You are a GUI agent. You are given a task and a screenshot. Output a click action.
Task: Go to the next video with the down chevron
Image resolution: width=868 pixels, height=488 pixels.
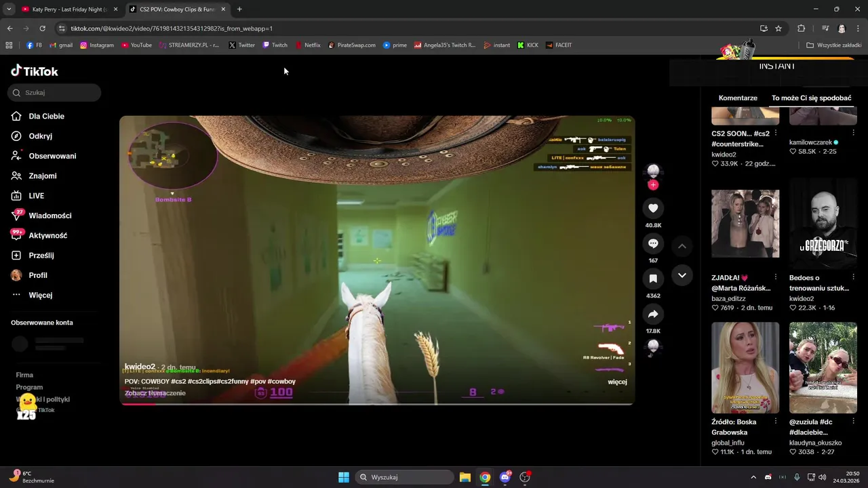tap(682, 275)
